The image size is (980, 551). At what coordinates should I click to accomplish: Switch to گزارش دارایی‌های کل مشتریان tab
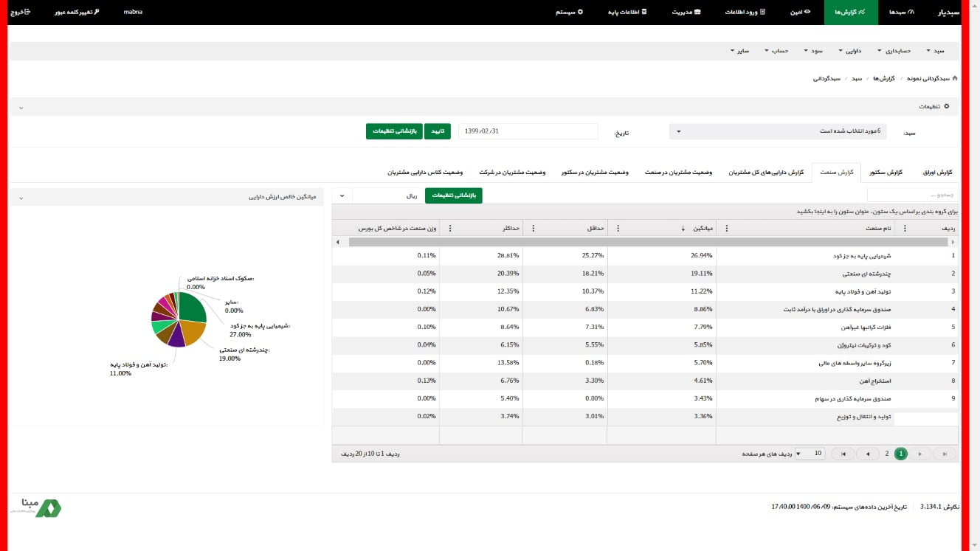pyautogui.click(x=766, y=173)
